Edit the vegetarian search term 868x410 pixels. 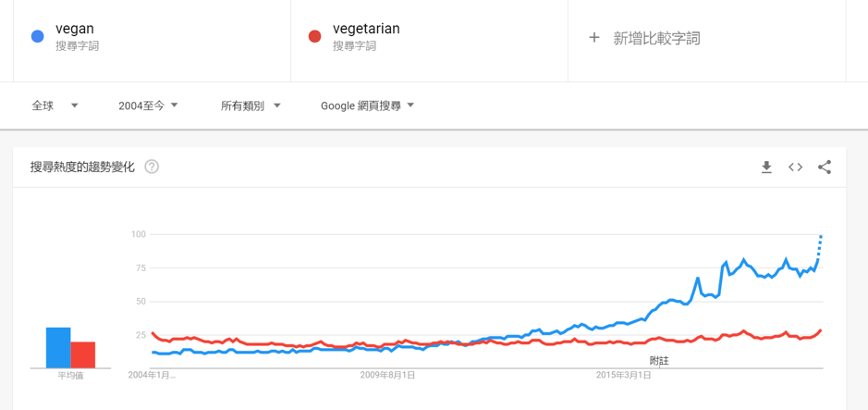click(366, 29)
